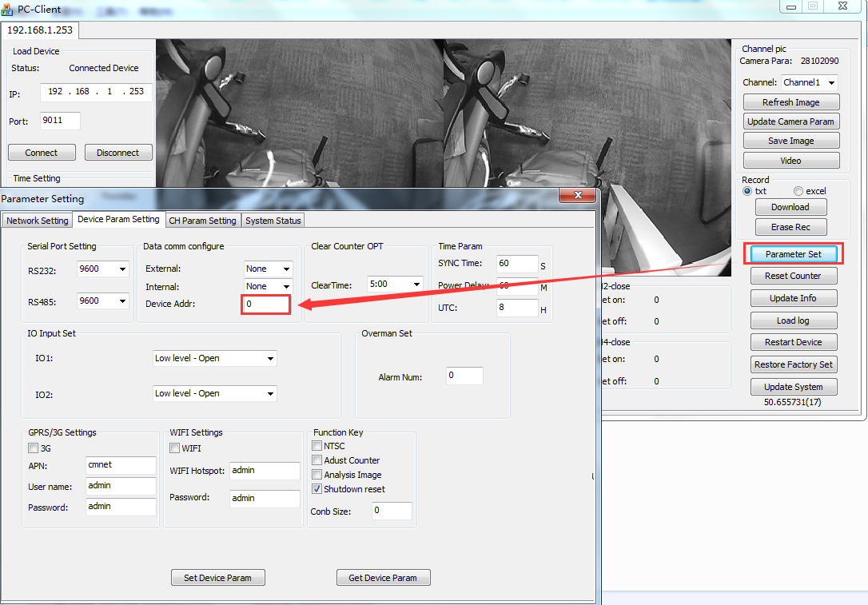Open Channel1 dropdown in Channel pic
The height and width of the screenshot is (605, 868).
(x=831, y=82)
